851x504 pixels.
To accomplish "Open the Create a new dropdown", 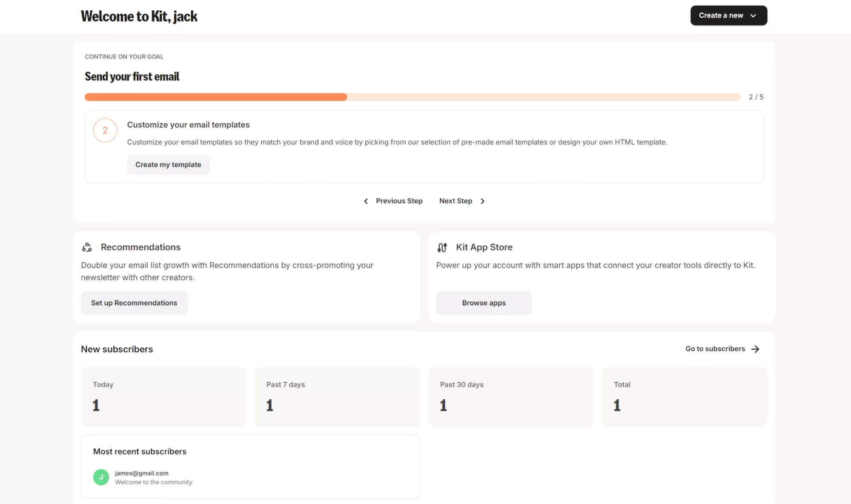I will [x=721, y=15].
